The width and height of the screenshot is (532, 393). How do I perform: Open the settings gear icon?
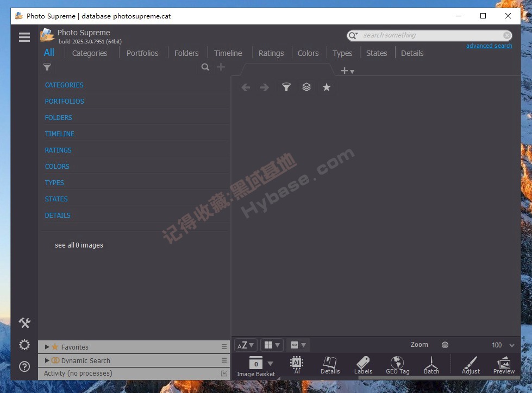tap(24, 345)
